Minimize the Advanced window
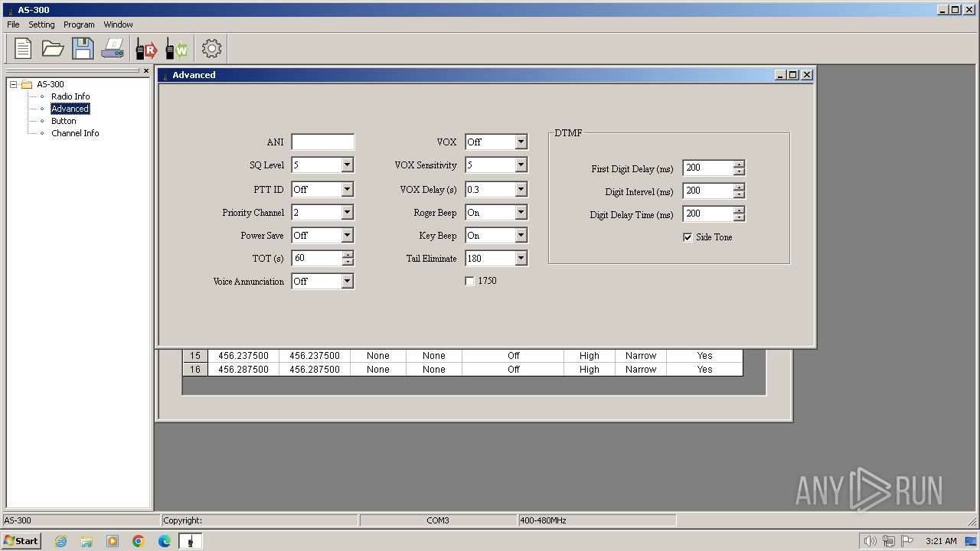This screenshot has width=980, height=551. (x=780, y=74)
